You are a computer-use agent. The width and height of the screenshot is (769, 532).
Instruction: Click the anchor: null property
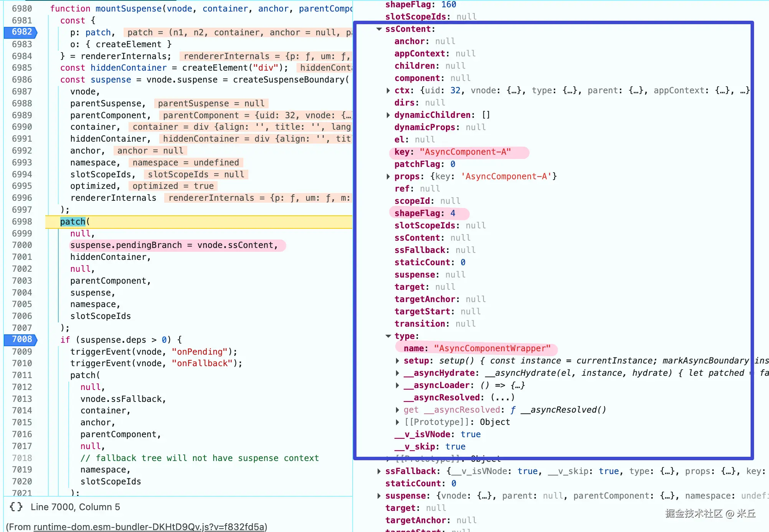(425, 41)
